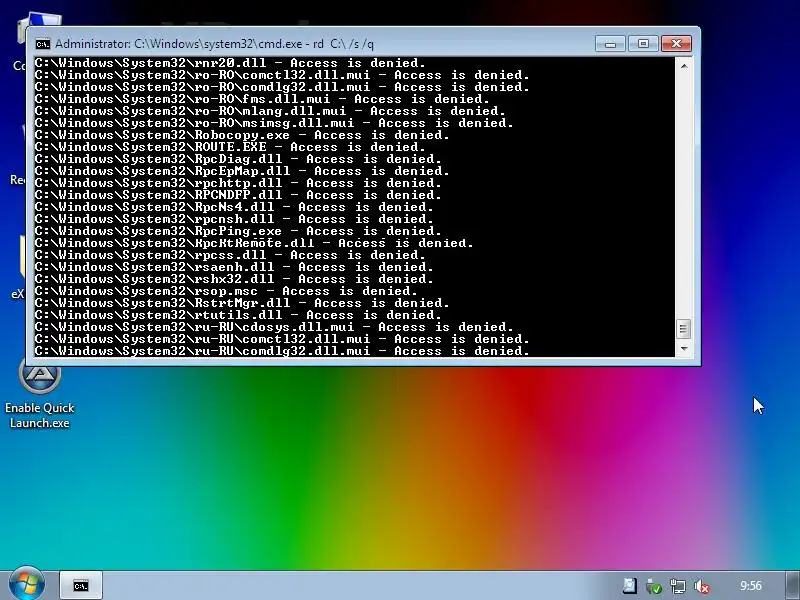Screen dimensions: 800x600
Task: Click the ru-RU\comdlg32.dll.mui line
Action: click(x=282, y=351)
